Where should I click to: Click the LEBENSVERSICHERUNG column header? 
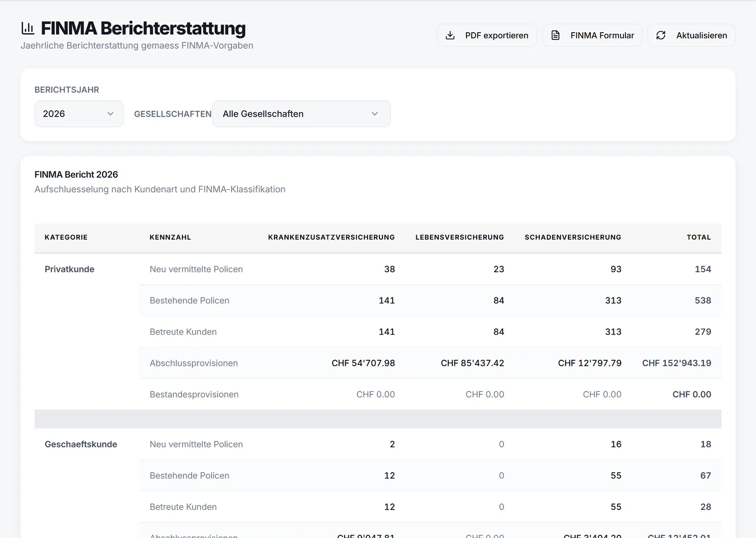click(460, 237)
